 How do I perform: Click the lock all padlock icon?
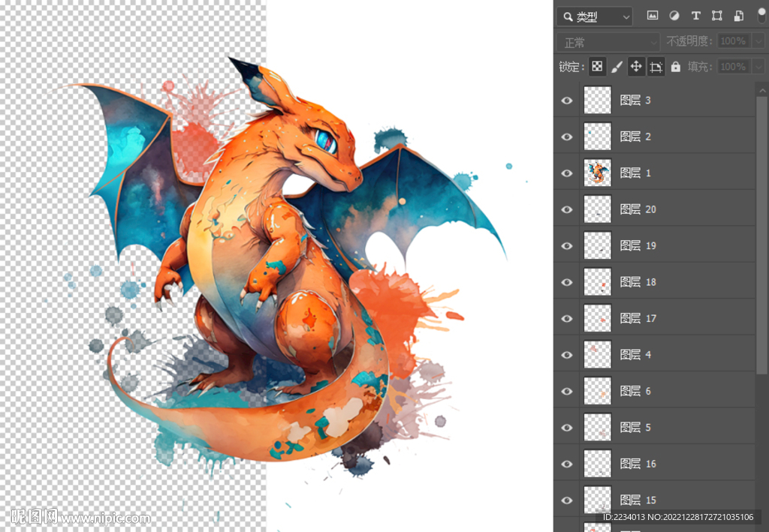pyautogui.click(x=675, y=67)
